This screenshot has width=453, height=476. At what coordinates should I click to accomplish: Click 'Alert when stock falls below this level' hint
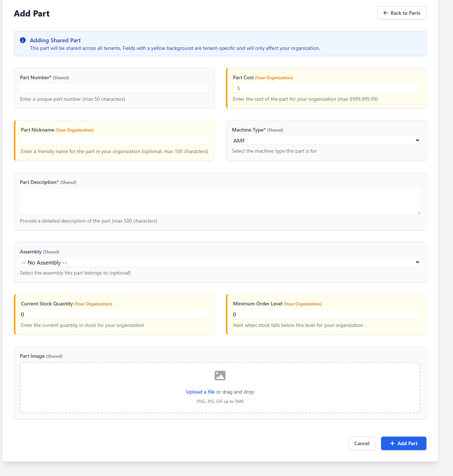(x=298, y=325)
